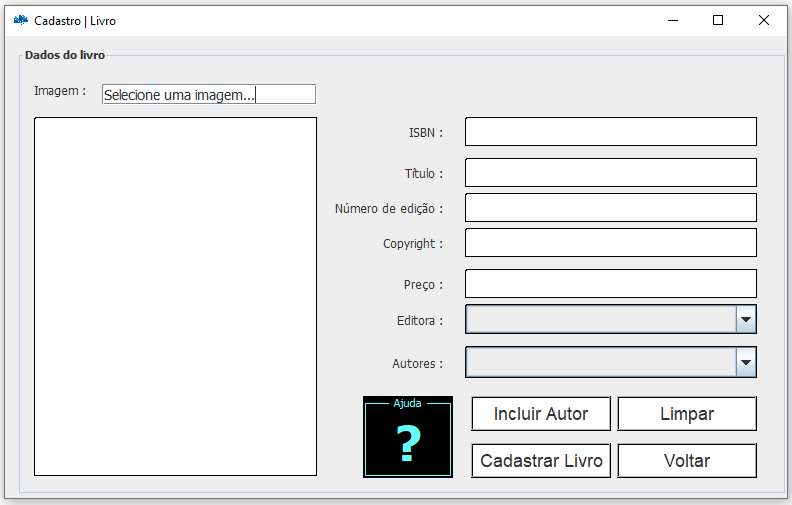This screenshot has width=792, height=505.
Task: Click the Incluir Autor button
Action: pyautogui.click(x=541, y=414)
